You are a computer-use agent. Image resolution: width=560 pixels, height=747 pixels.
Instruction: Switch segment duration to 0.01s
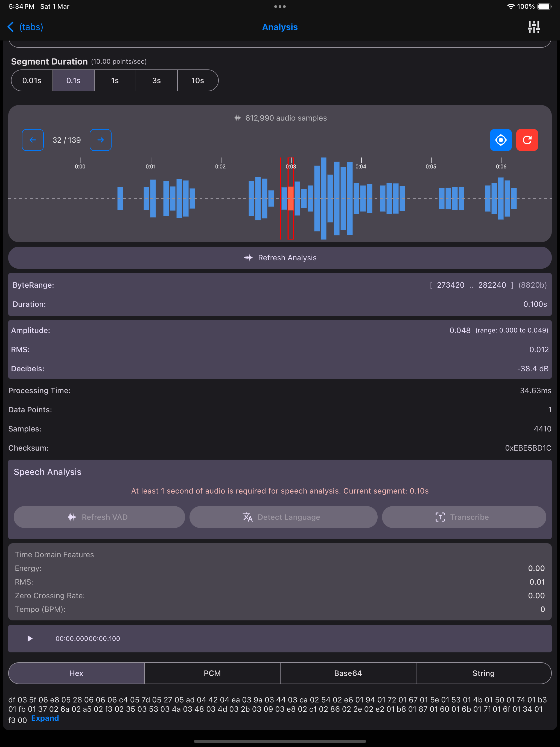[x=32, y=80]
